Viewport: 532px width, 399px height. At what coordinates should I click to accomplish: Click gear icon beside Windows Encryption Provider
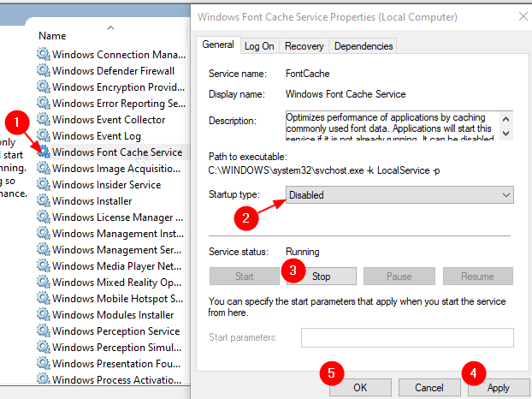44,87
